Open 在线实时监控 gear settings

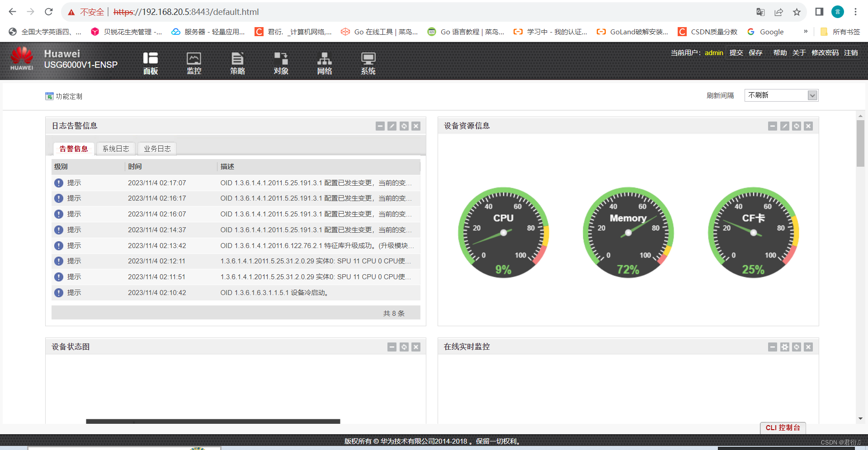[785, 347]
